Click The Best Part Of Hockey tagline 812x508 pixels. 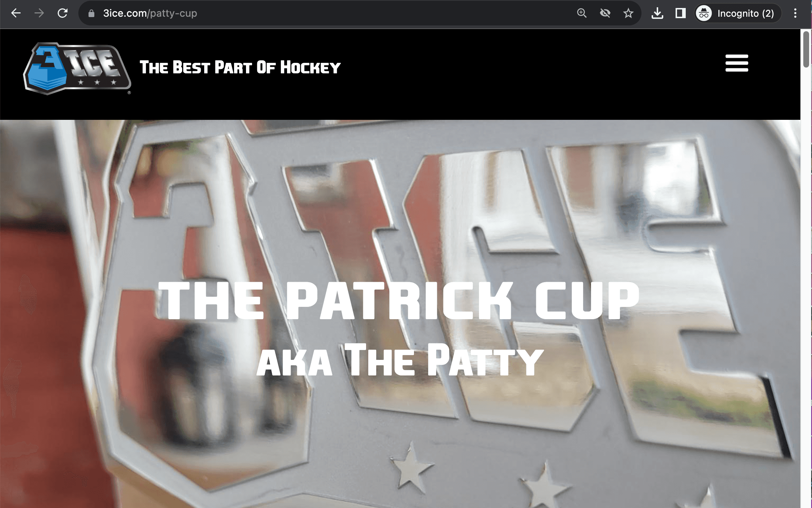pos(240,68)
